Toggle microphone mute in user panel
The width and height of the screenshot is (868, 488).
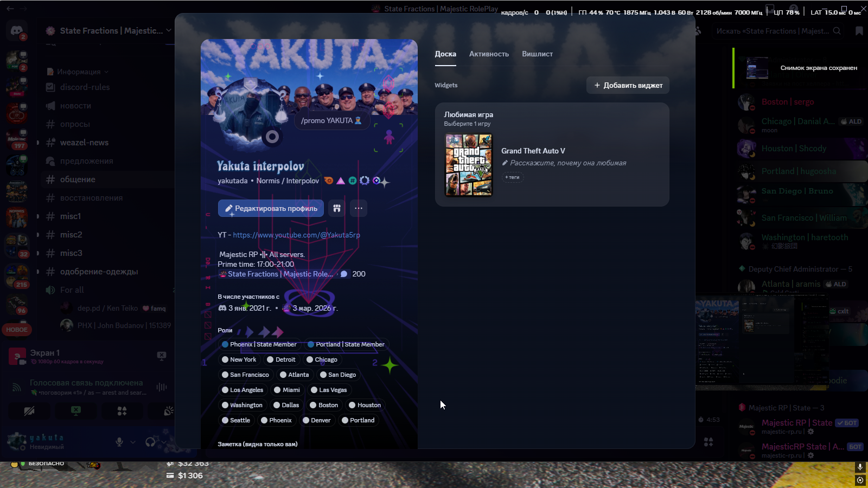coord(119,442)
